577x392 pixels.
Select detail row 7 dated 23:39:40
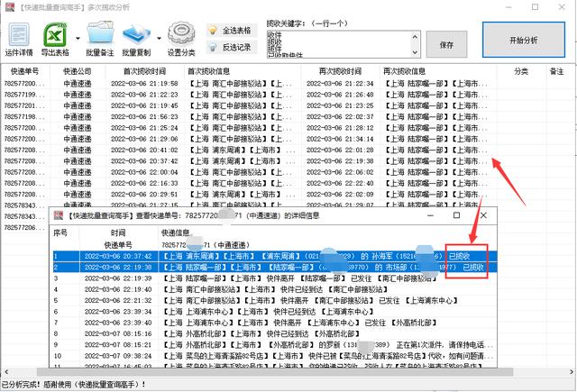click(x=274, y=323)
